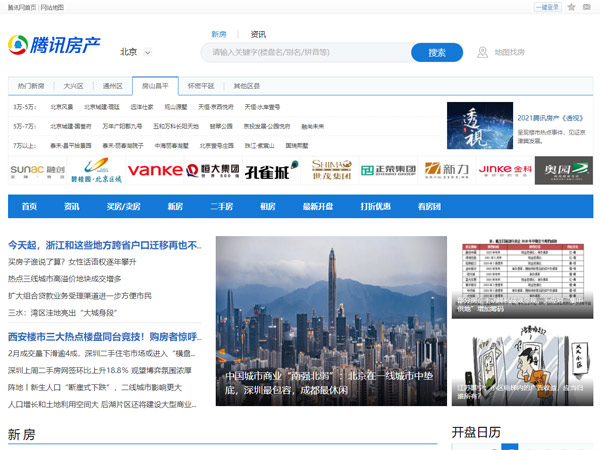Select the 资讯 search tab

(x=258, y=34)
